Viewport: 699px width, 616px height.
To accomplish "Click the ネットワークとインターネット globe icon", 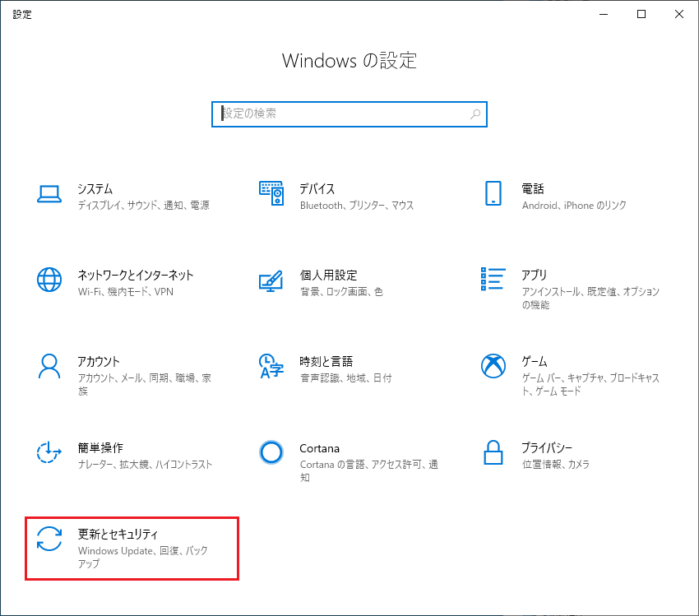I will [x=49, y=280].
